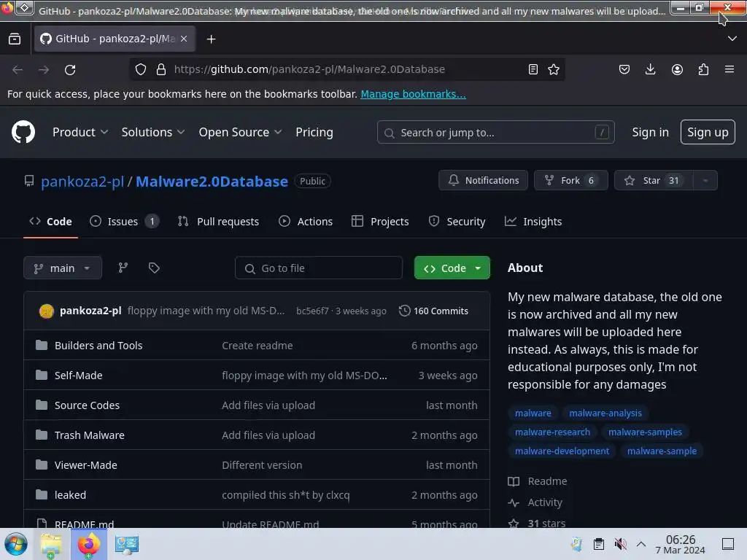Open a new tab with plus
The width and height of the screenshot is (747, 560).
(211, 39)
